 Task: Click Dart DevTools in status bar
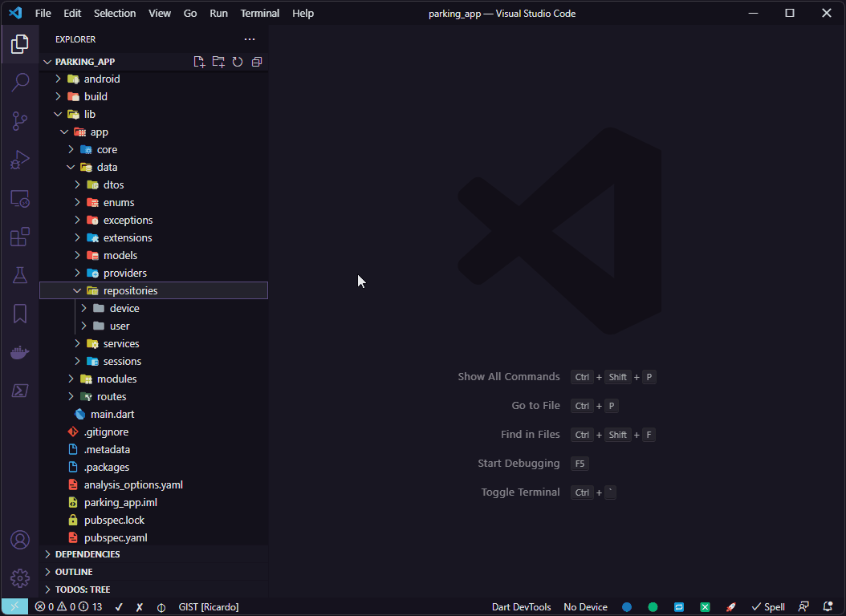(x=521, y=607)
